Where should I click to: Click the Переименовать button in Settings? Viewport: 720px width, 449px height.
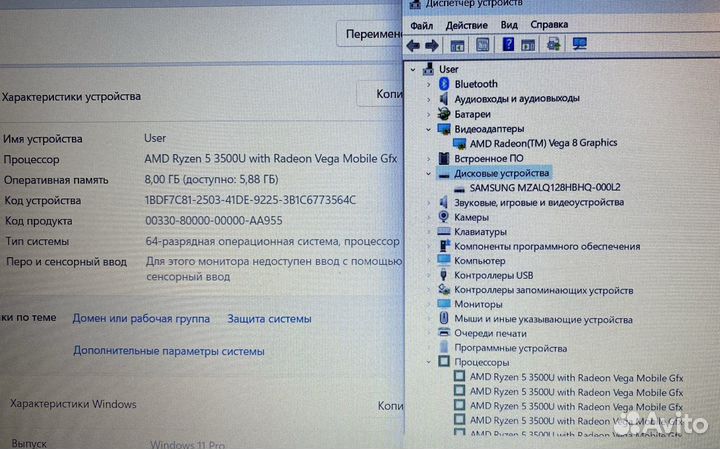pyautogui.click(x=370, y=34)
